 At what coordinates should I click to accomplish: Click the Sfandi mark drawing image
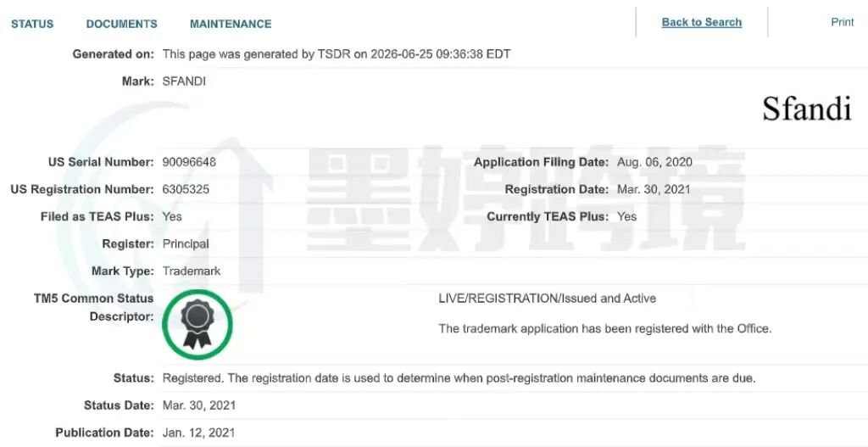[x=807, y=109]
